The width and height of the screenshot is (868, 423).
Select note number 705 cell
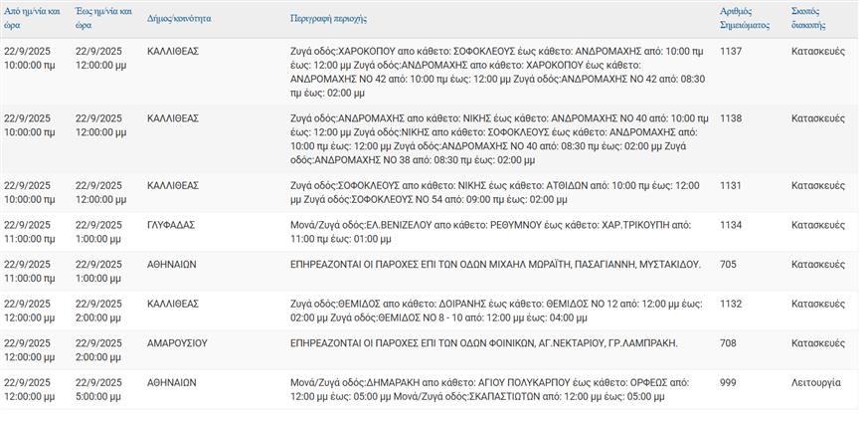tap(728, 265)
